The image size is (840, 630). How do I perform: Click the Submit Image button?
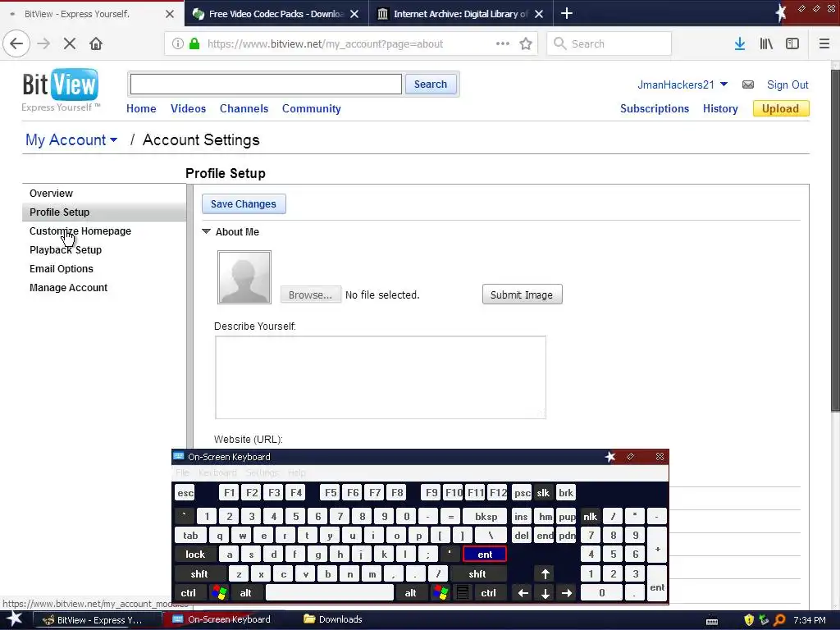coord(523,294)
